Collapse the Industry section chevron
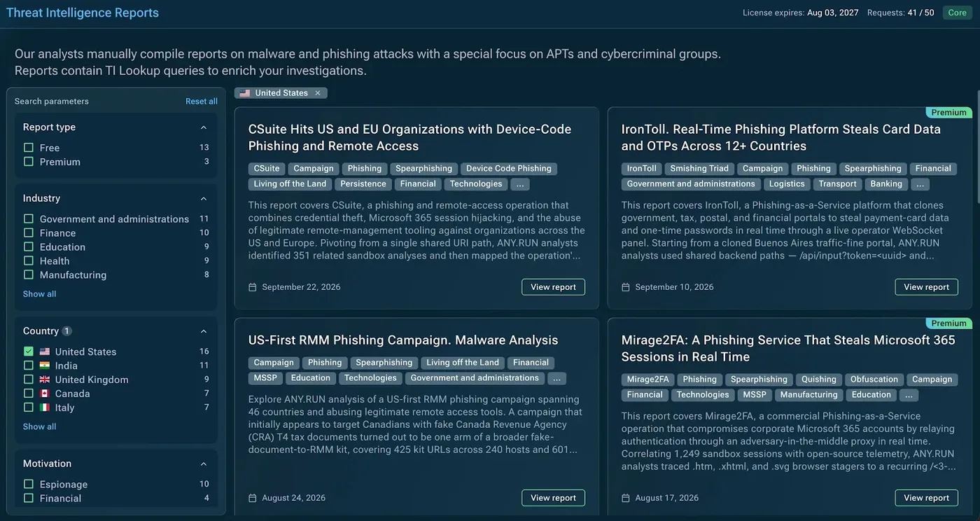This screenshot has width=980, height=521. pyautogui.click(x=204, y=199)
